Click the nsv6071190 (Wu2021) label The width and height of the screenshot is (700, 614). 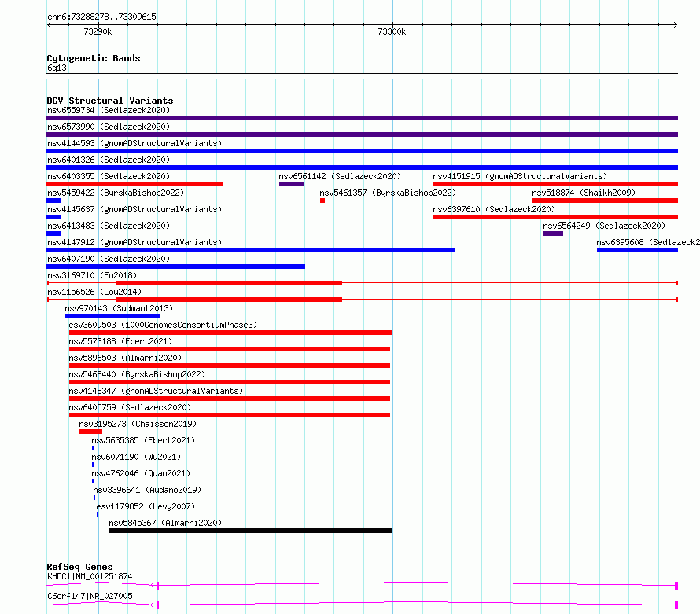(136, 457)
